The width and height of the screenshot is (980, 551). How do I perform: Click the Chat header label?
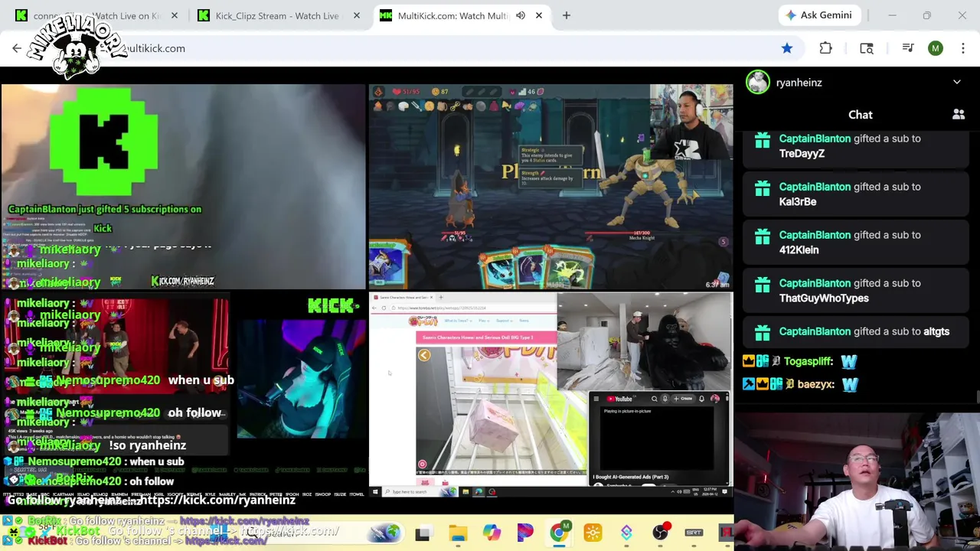[861, 115]
